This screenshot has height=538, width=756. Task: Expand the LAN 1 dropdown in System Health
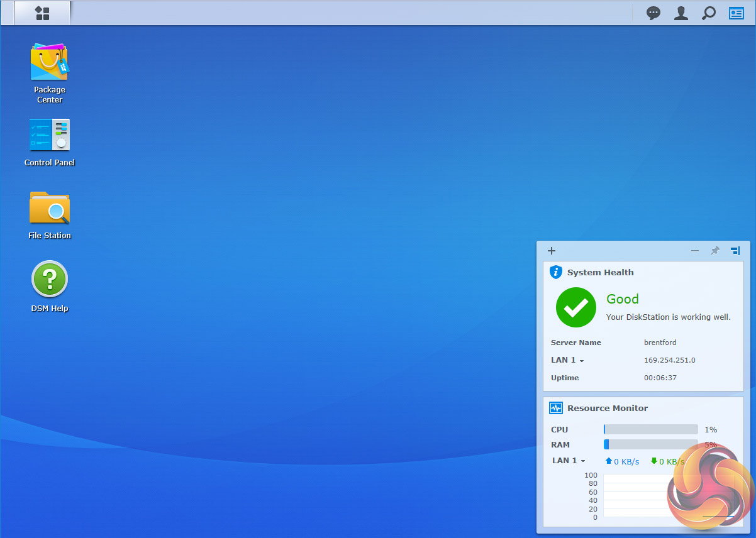pos(567,360)
